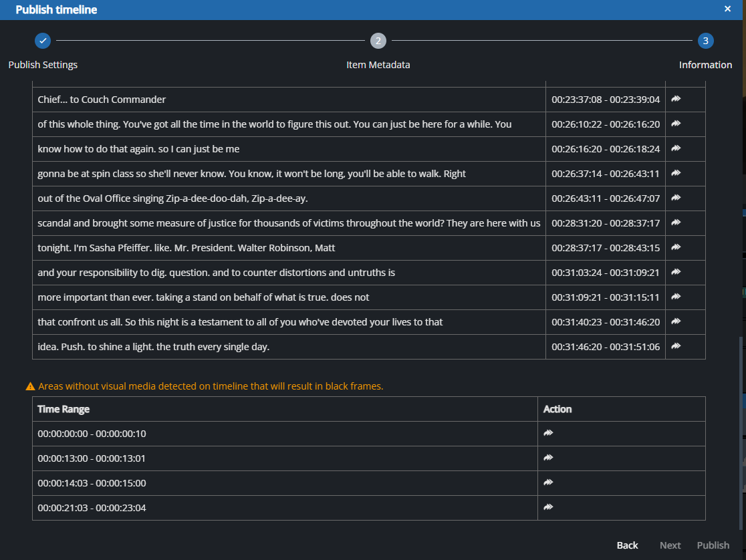Open the Item Metadata step
Image resolution: width=746 pixels, height=560 pixels.
pos(378,41)
